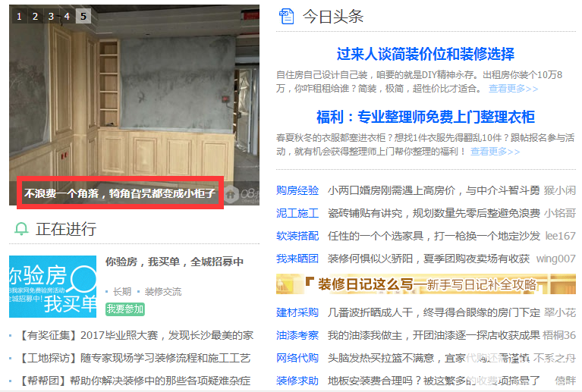
Task: Open 【有奖征集】2017毕业照大赛 post
Action: pos(136,335)
